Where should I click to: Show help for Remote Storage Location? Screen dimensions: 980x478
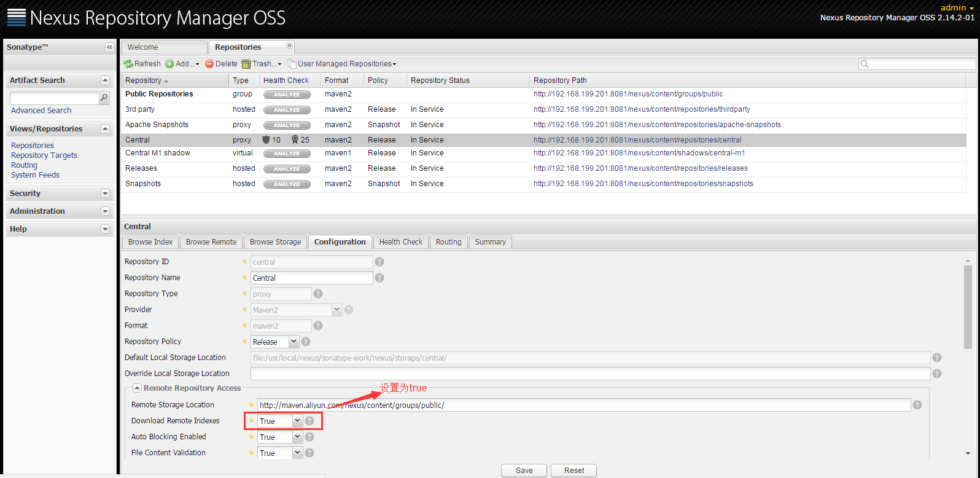[917, 405]
